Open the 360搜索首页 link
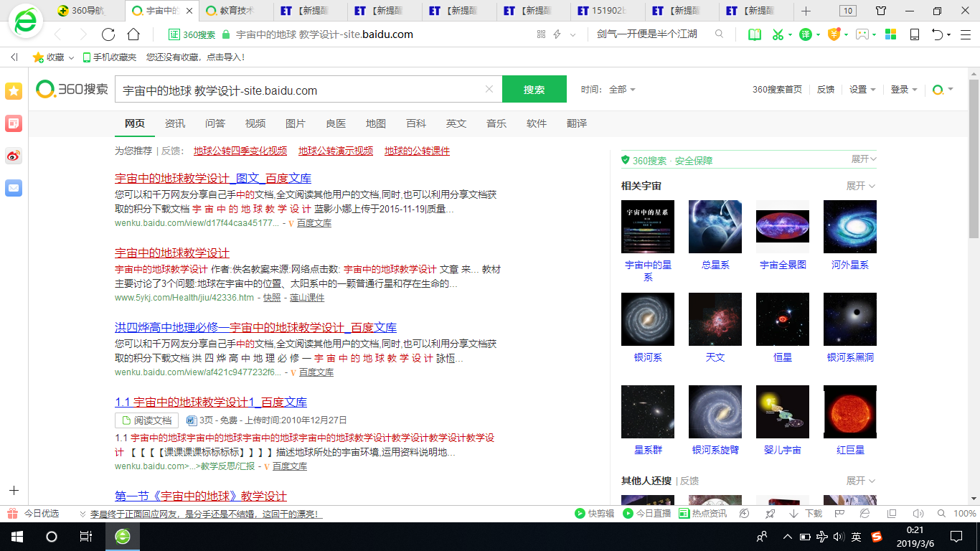 777,90
